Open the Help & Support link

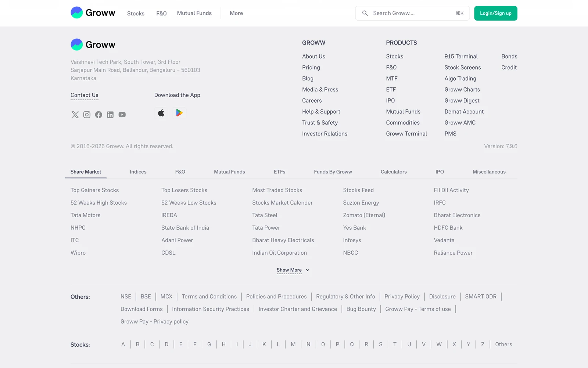tap(321, 112)
